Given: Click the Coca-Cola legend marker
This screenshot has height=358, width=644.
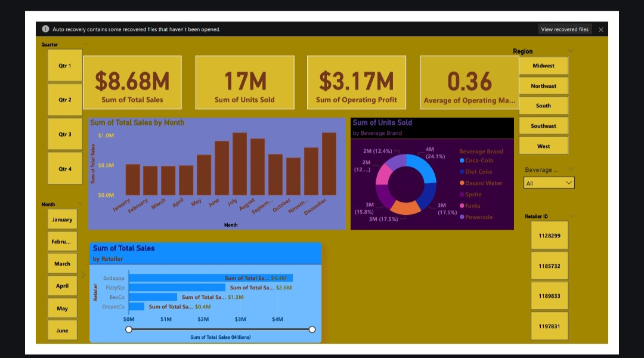Looking at the screenshot, I should point(462,161).
